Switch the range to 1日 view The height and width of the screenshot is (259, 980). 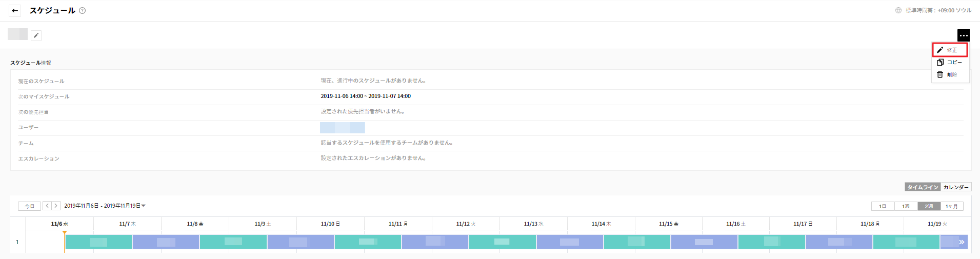click(x=883, y=206)
